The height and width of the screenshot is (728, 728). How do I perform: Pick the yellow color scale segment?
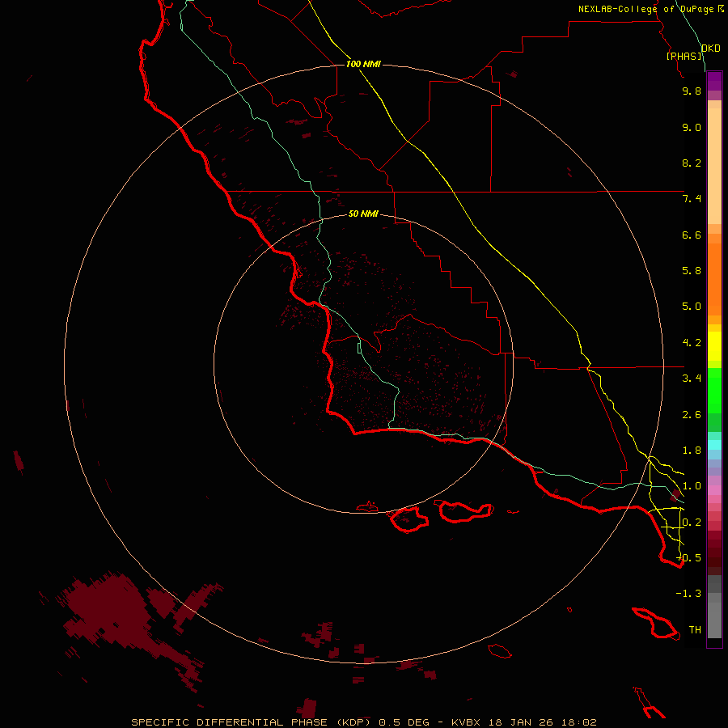[714, 346]
